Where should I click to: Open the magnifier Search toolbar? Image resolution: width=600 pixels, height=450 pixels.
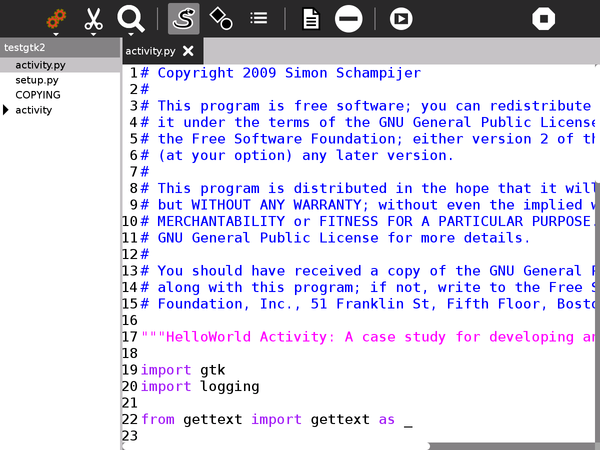[131, 18]
